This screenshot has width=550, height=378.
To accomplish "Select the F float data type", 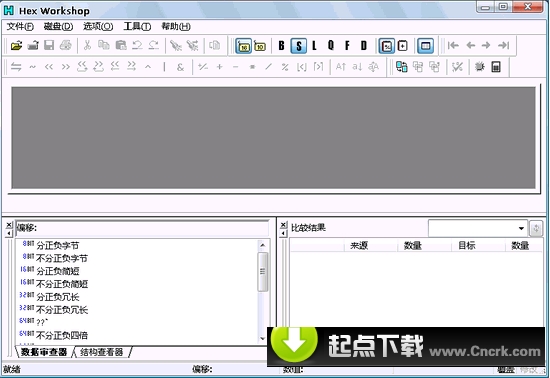I will pyautogui.click(x=347, y=46).
